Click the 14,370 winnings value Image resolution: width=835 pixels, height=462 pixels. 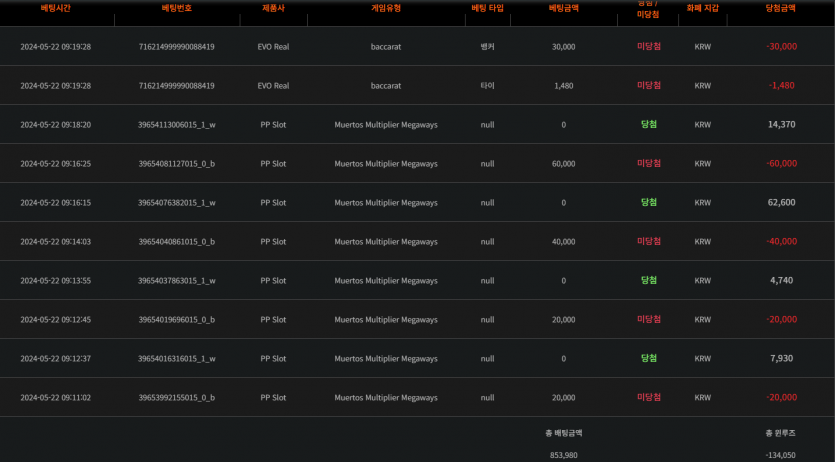click(x=781, y=124)
